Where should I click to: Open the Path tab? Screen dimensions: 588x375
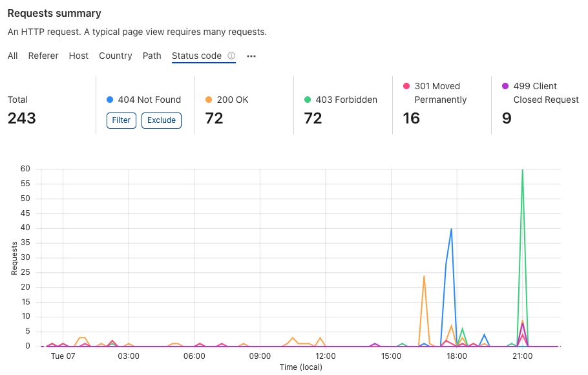coord(152,56)
